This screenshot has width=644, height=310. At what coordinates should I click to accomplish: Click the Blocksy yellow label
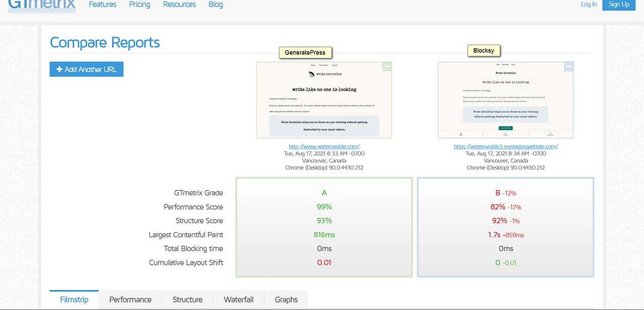(484, 51)
